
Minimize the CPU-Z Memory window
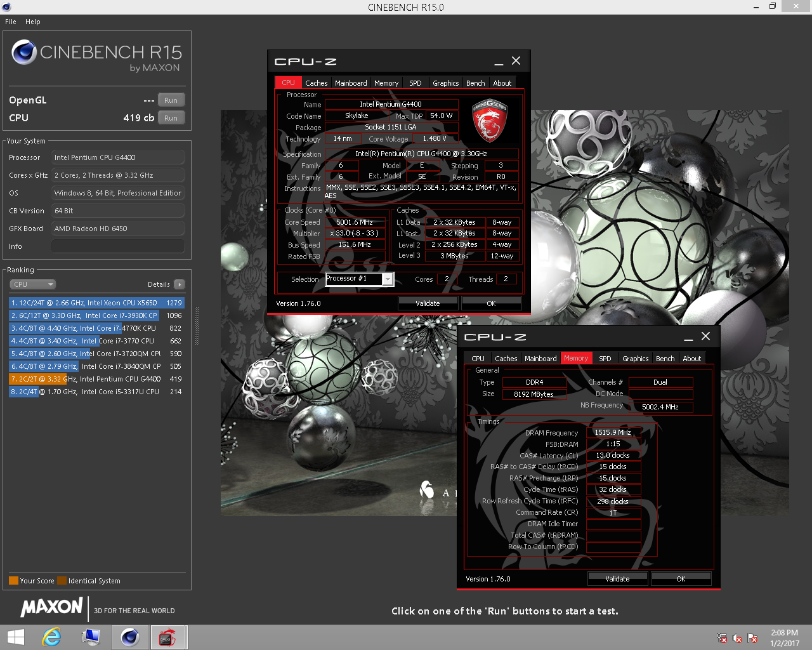point(688,337)
